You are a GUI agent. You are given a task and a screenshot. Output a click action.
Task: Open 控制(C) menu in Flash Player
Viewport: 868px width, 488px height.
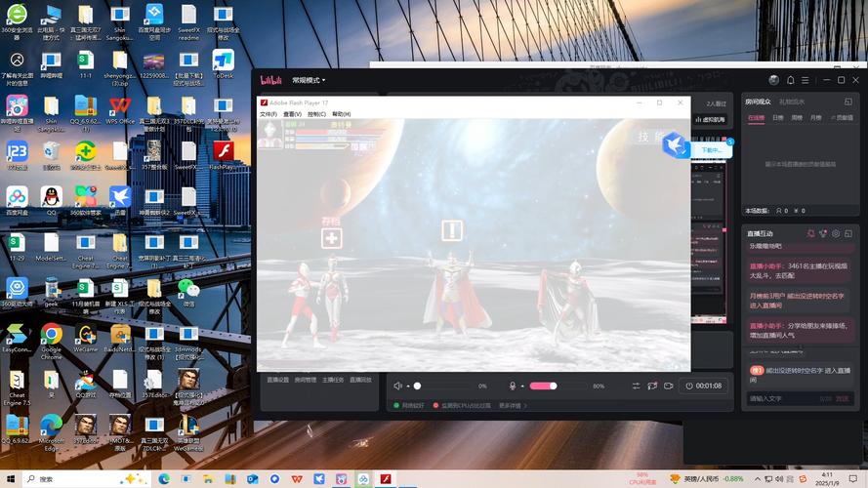click(316, 114)
